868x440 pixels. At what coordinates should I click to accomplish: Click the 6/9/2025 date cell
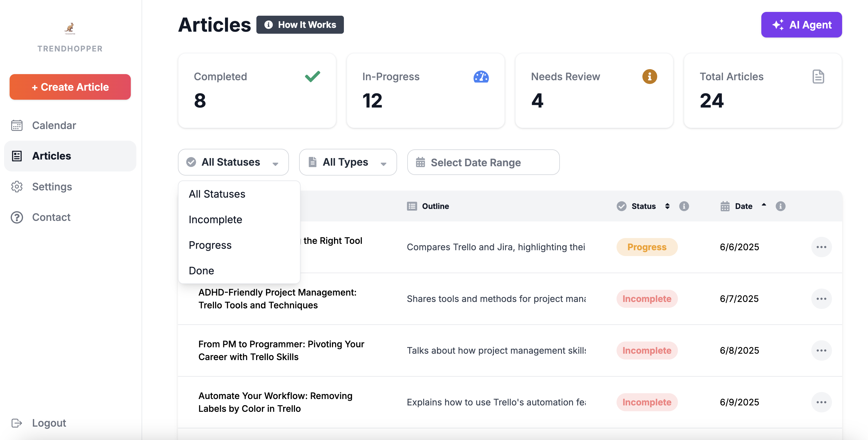pos(739,402)
